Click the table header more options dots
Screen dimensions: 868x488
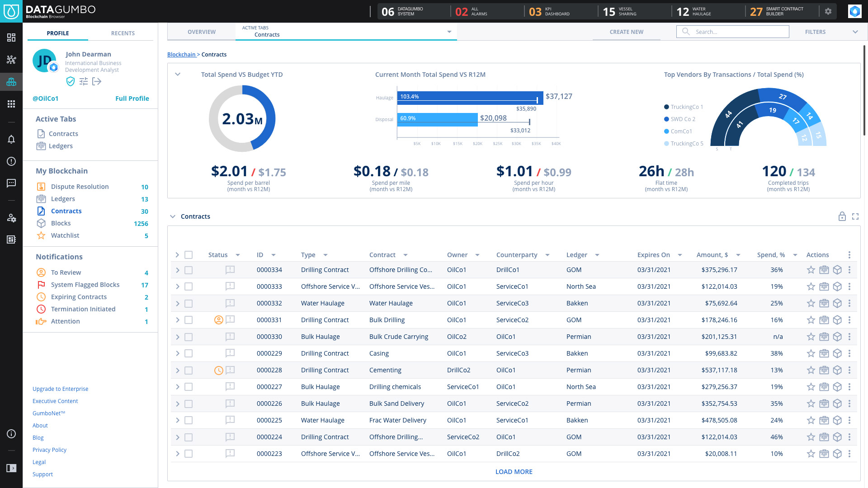(x=849, y=255)
